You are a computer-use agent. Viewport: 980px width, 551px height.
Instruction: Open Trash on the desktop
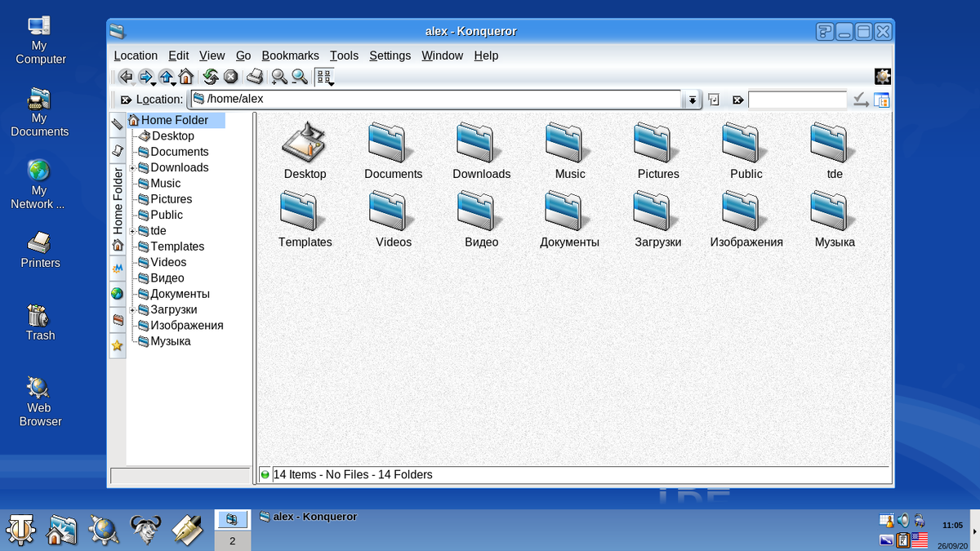(x=39, y=322)
